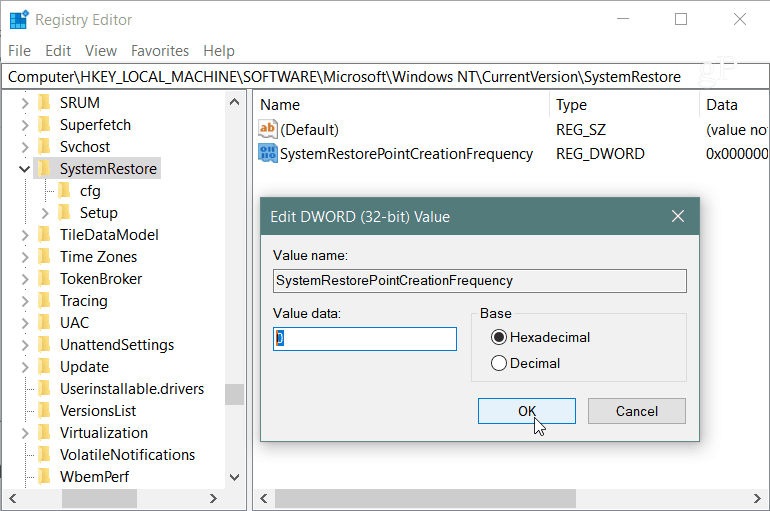Click the SRUM folder icon

tap(44, 103)
